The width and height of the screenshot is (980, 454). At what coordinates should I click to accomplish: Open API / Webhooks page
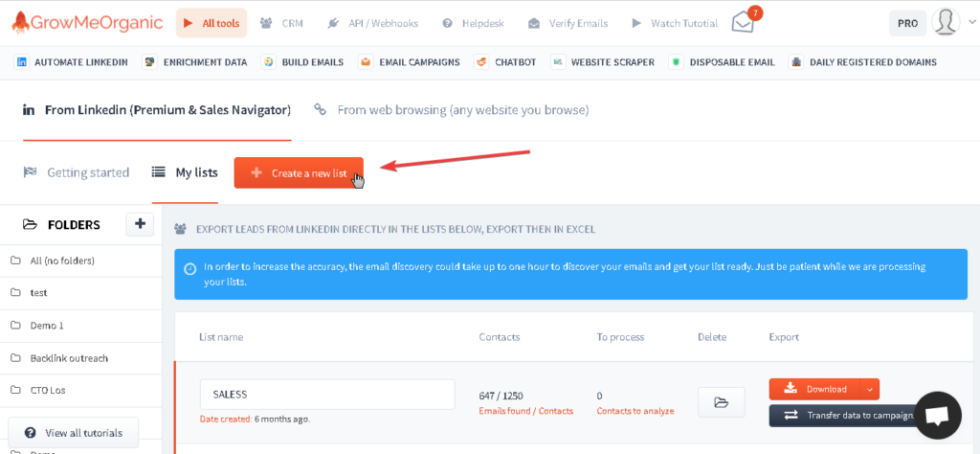pos(372,23)
